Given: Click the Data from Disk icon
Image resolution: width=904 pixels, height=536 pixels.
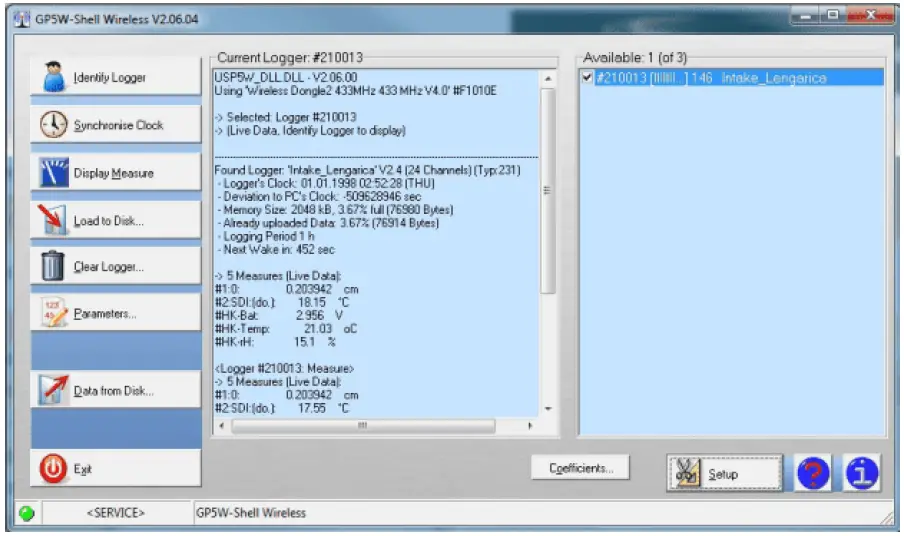Looking at the screenshot, I should point(54,390).
